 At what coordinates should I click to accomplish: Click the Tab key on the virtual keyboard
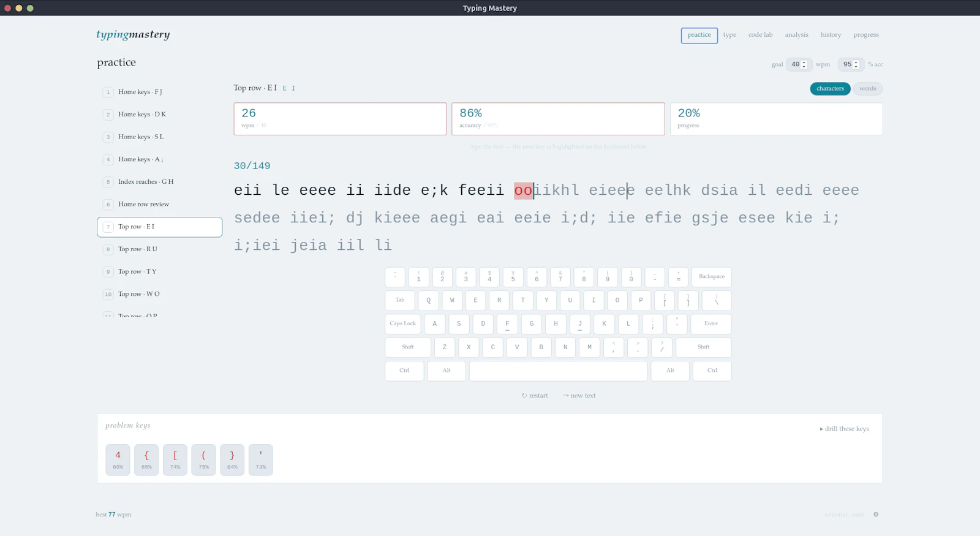tap(400, 300)
